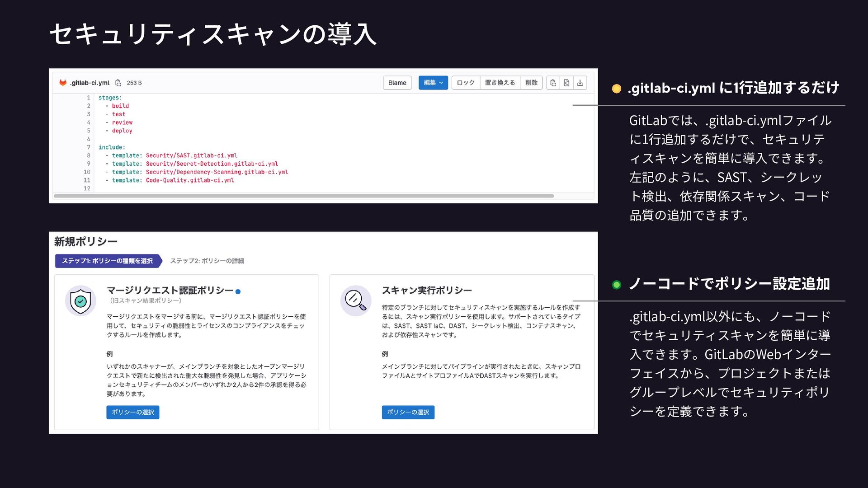The width and height of the screenshot is (868, 488).
Task: Click the copy file path icon beside .gitlab-ci.yml
Action: [x=118, y=83]
